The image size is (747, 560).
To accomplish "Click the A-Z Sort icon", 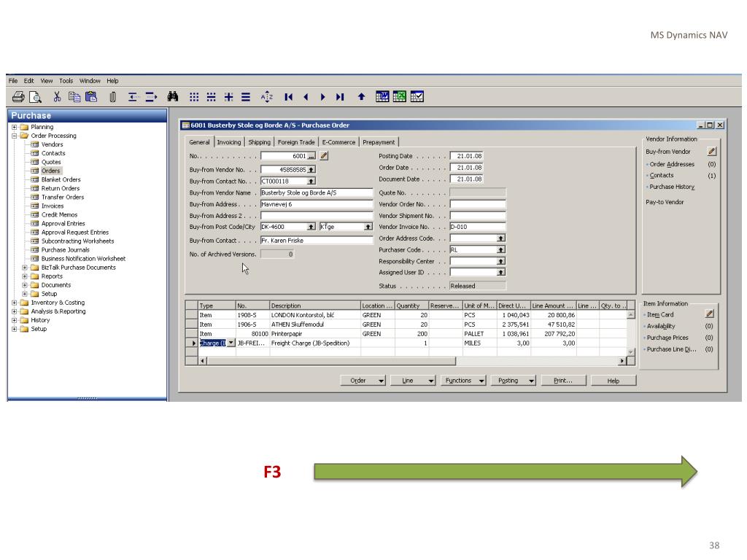I will (267, 97).
